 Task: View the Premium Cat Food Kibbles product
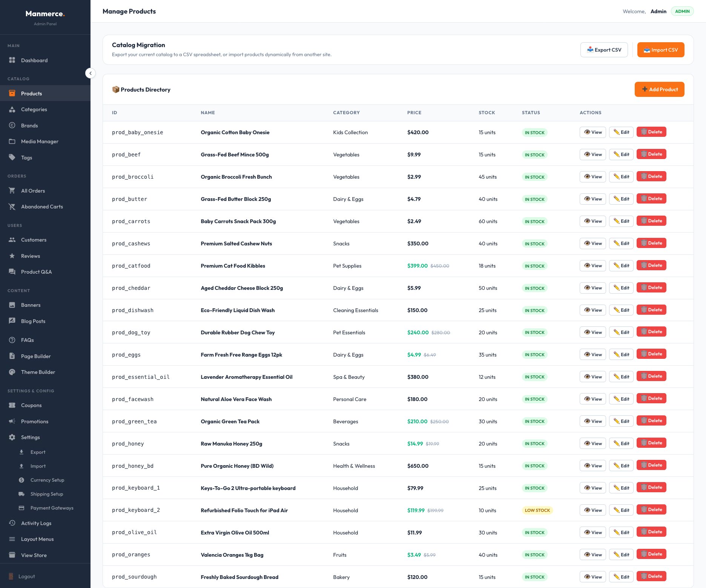pyautogui.click(x=593, y=265)
